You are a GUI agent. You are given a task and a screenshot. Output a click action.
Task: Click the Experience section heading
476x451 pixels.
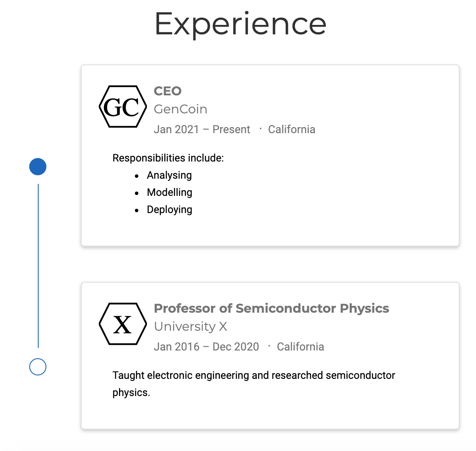coord(240,24)
